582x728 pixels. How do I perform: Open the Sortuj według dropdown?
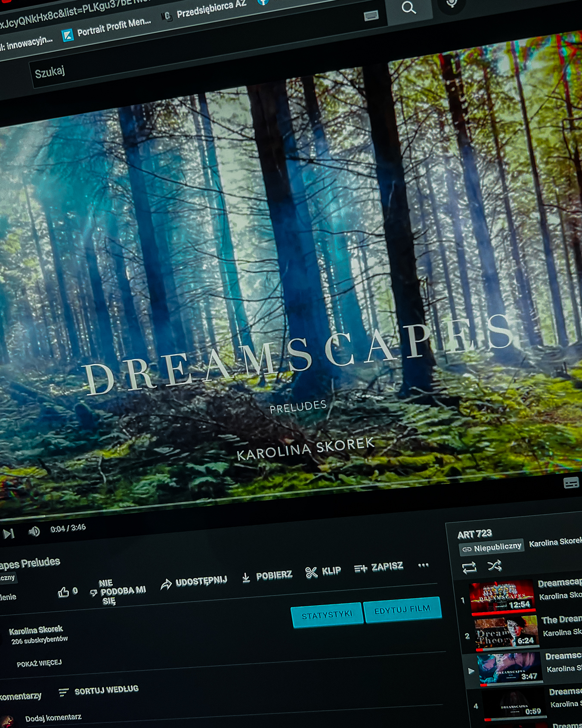[99, 691]
